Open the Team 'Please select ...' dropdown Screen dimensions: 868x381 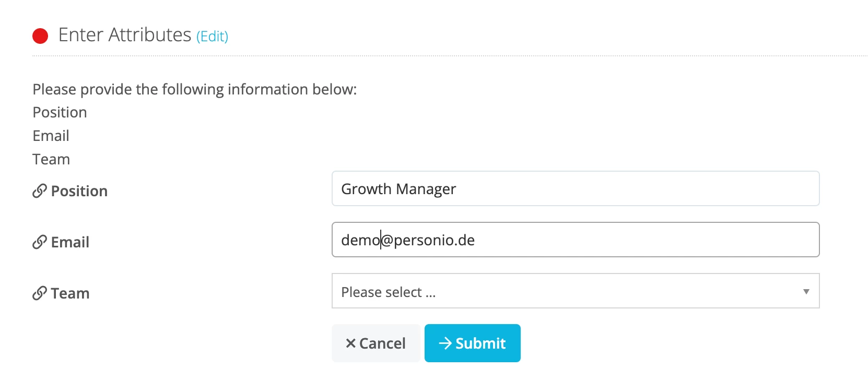point(576,291)
